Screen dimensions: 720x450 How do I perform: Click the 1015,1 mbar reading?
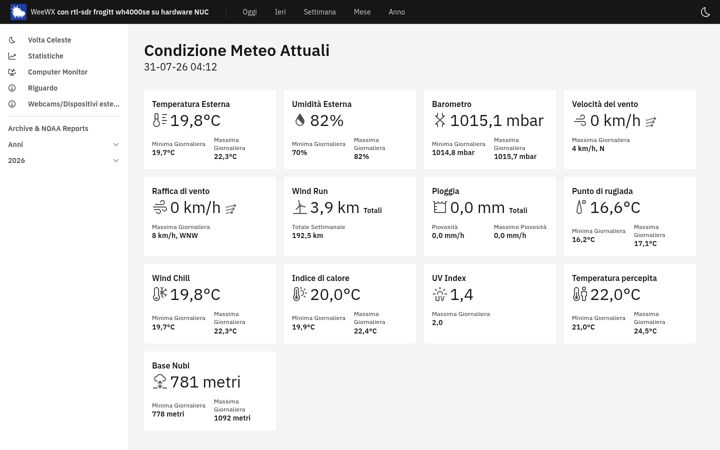tap(497, 121)
